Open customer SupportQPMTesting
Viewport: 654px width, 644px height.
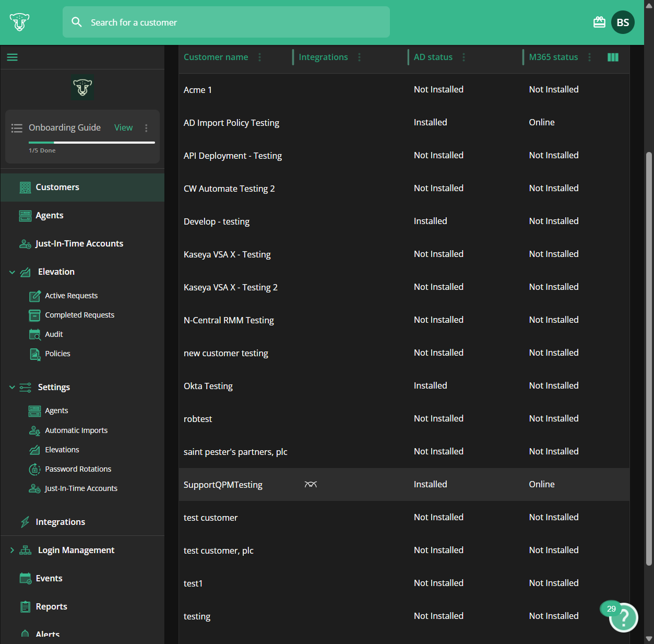(x=223, y=485)
